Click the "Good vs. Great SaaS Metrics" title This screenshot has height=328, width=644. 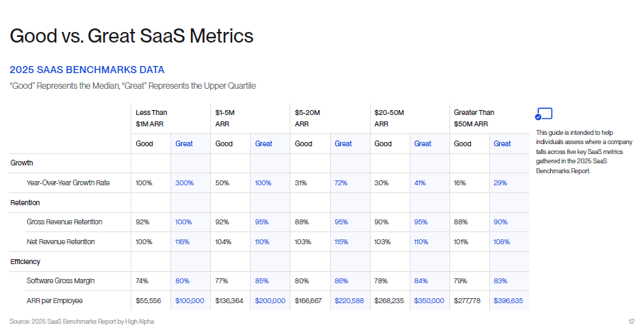point(131,35)
